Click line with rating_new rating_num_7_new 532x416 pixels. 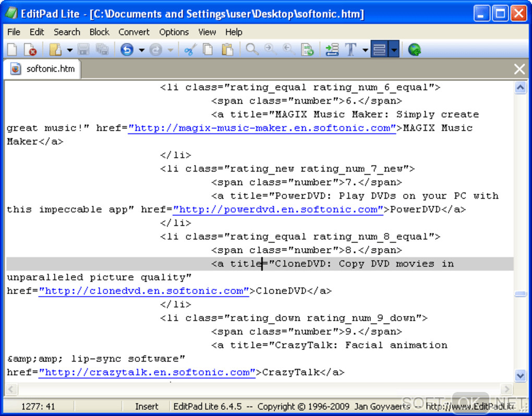point(287,169)
